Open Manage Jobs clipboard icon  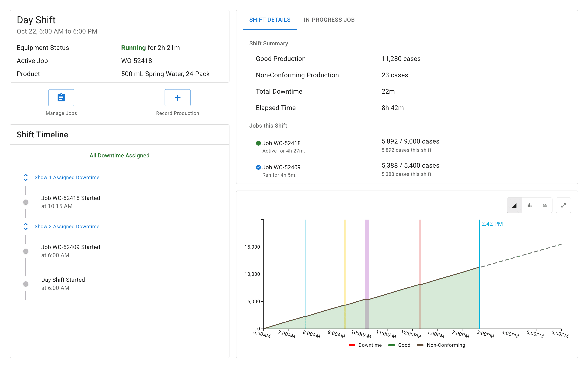pos(61,98)
